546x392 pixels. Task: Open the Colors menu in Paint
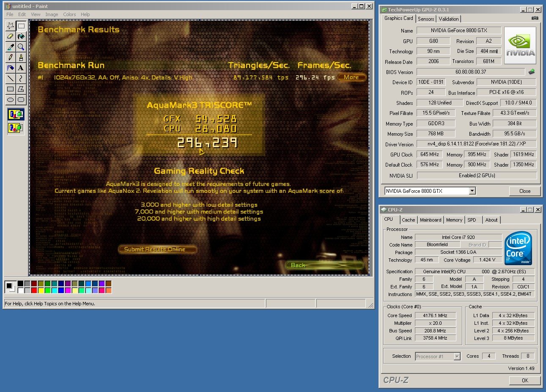pyautogui.click(x=69, y=14)
